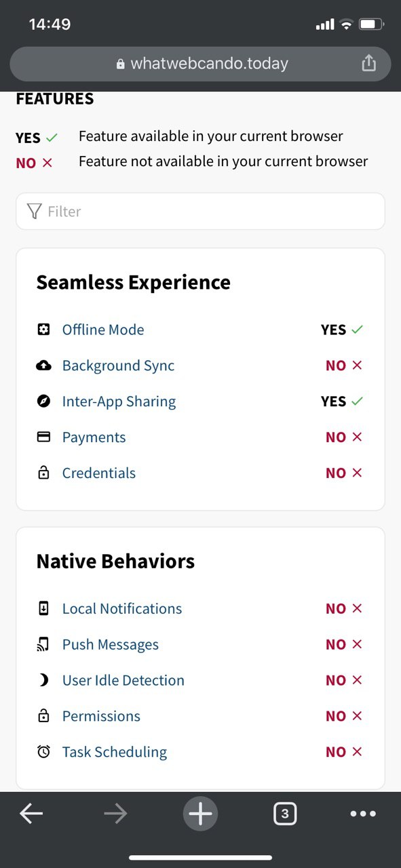
Task: Open a new tab with the plus button
Action: click(200, 813)
